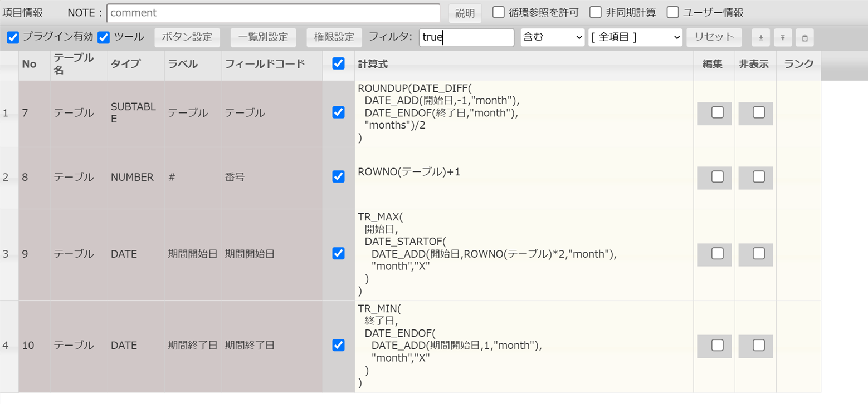Click the 期間終了日 label cell
868x404 pixels.
click(193, 346)
